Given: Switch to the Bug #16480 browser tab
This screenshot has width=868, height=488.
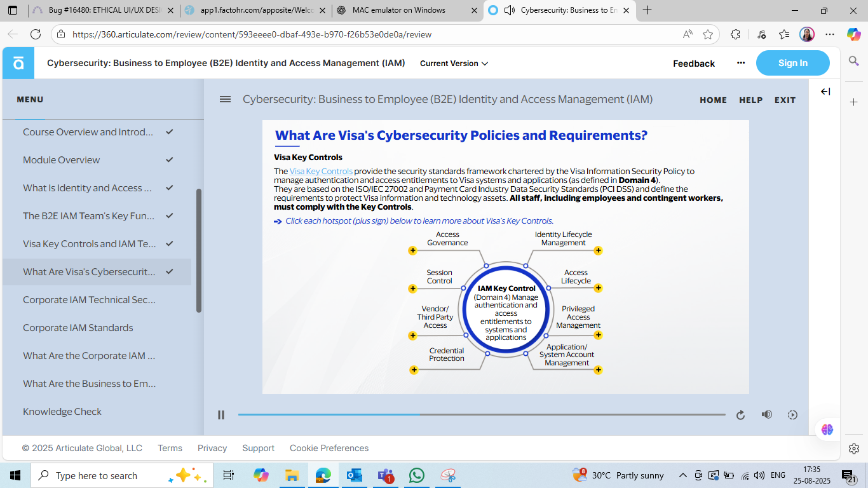Looking at the screenshot, I should (102, 10).
